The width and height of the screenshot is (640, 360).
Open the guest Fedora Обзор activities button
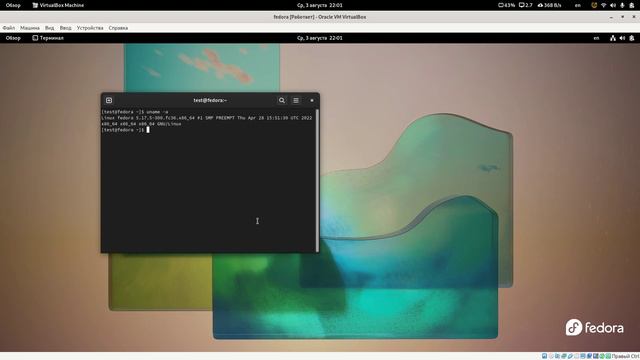13,38
